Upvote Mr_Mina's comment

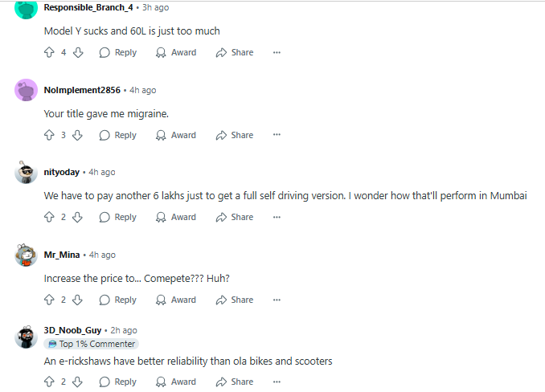(49, 300)
